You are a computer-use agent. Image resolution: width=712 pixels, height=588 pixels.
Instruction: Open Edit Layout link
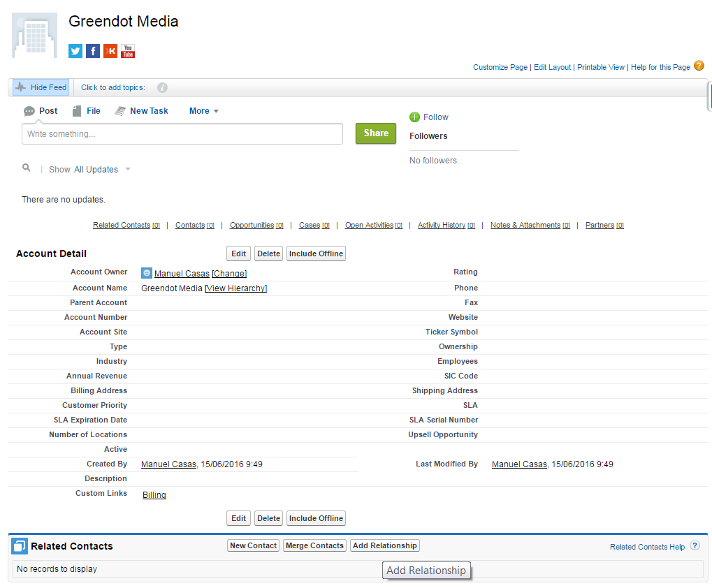[552, 67]
